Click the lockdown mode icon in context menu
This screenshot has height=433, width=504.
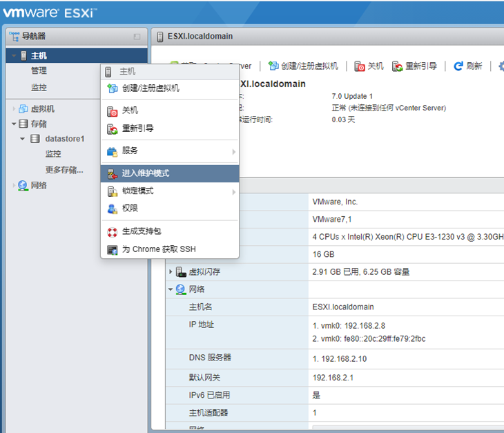point(112,191)
